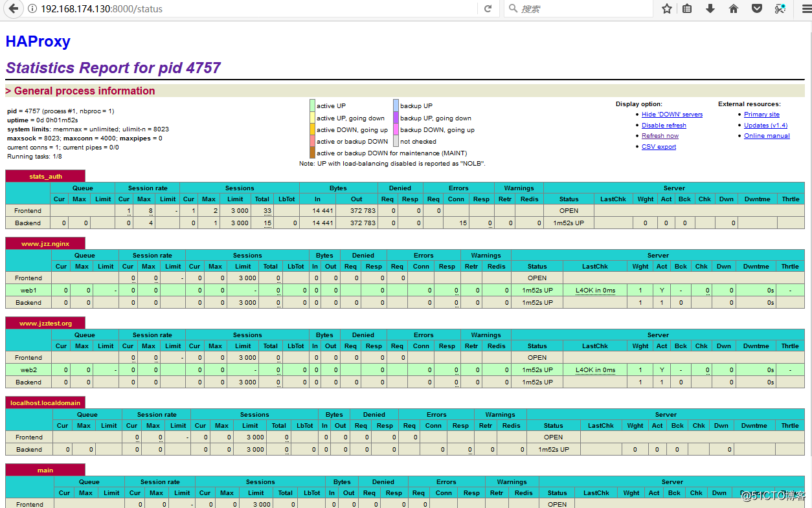Open the CSV export link
The width and height of the screenshot is (812, 508).
tap(659, 147)
